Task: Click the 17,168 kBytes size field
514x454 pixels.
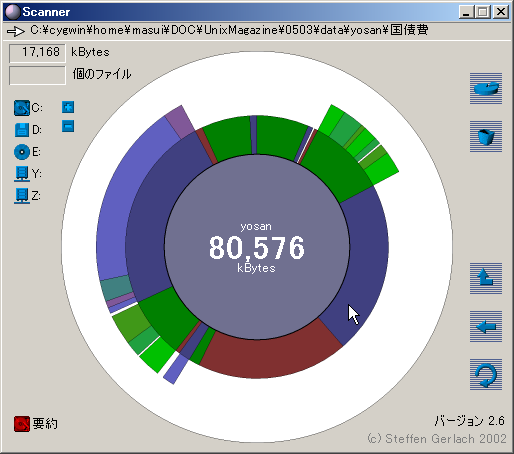Action: [37, 53]
